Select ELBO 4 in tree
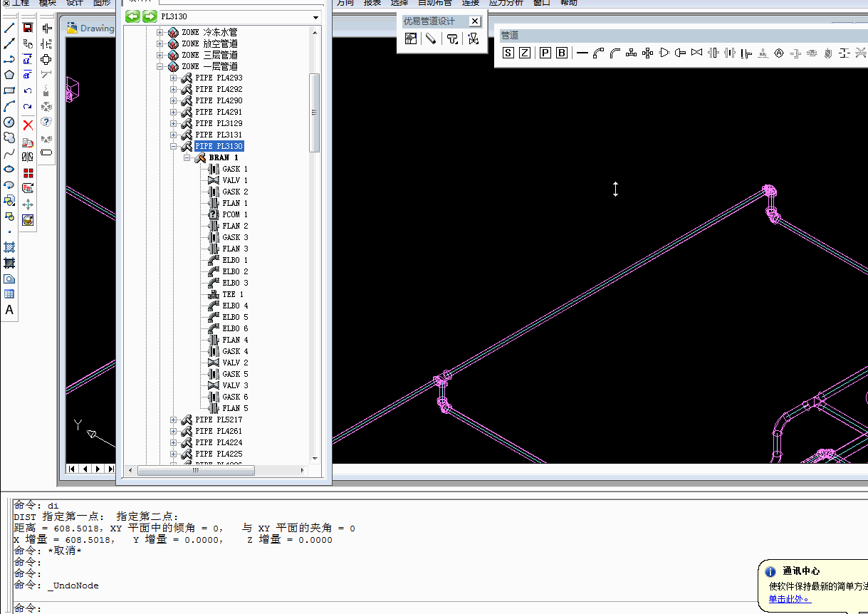The height and width of the screenshot is (614, 868). click(235, 306)
